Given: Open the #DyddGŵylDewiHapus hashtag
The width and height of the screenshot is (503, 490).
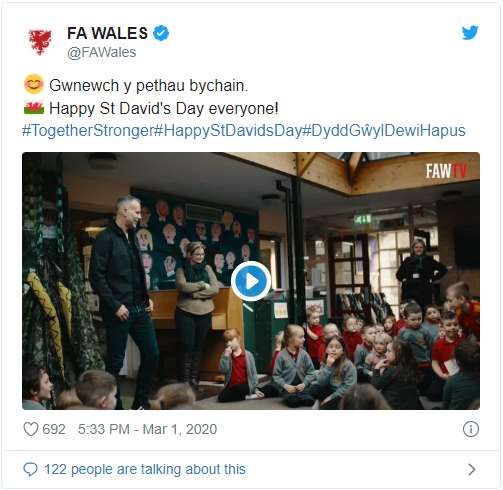Looking at the screenshot, I should (384, 130).
